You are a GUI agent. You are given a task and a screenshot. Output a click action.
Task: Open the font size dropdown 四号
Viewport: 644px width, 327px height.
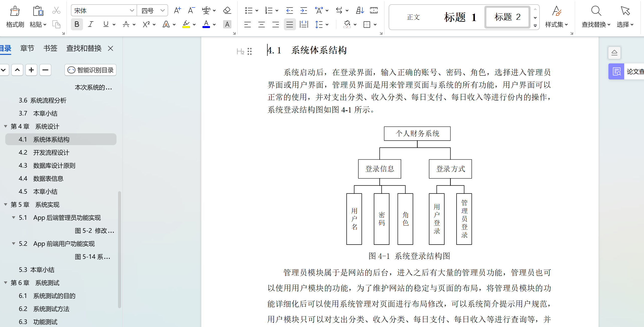click(162, 11)
